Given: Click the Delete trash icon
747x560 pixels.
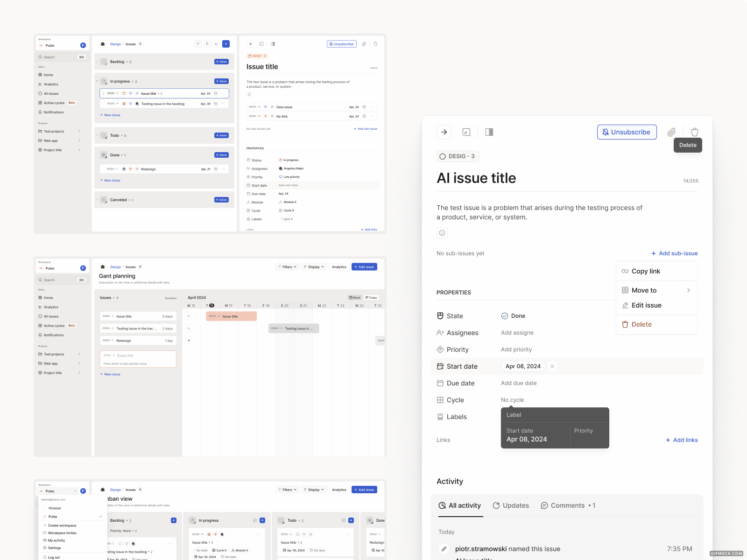Looking at the screenshot, I should pyautogui.click(x=695, y=132).
